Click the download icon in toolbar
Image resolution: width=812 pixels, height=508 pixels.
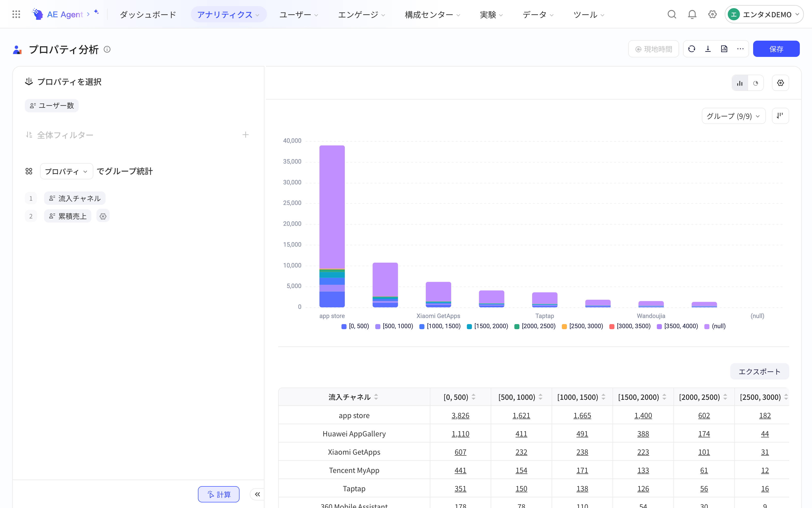pyautogui.click(x=708, y=49)
